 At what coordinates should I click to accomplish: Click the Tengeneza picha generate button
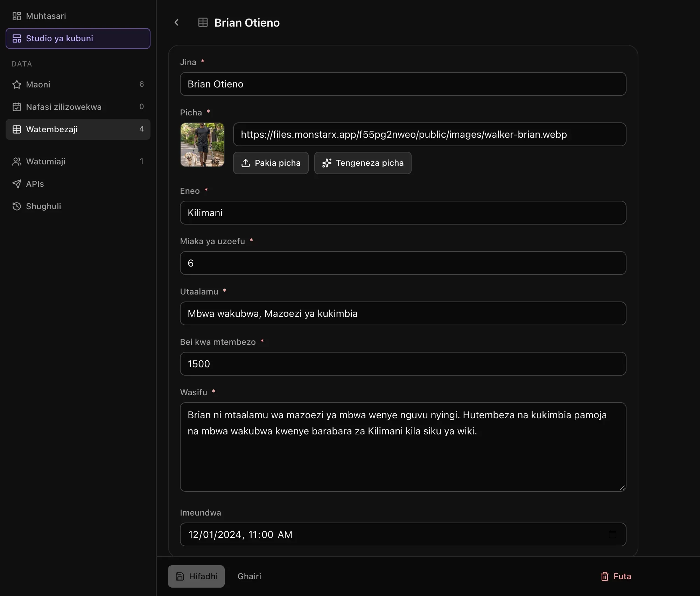[x=363, y=163]
